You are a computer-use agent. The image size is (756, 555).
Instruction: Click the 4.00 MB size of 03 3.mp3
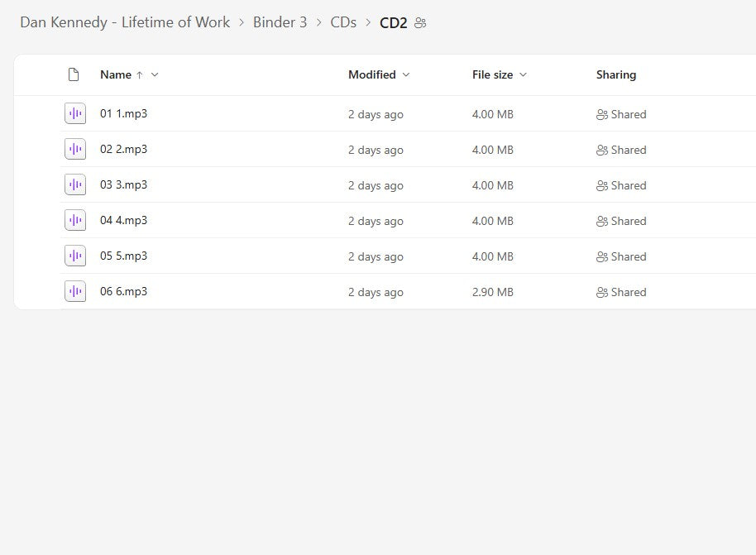pyautogui.click(x=493, y=185)
